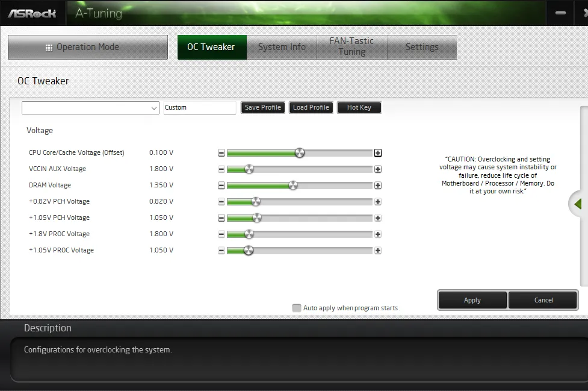The height and width of the screenshot is (391, 588).
Task: Click VCCIN AUX Voltage slider handle
Action: coord(249,169)
